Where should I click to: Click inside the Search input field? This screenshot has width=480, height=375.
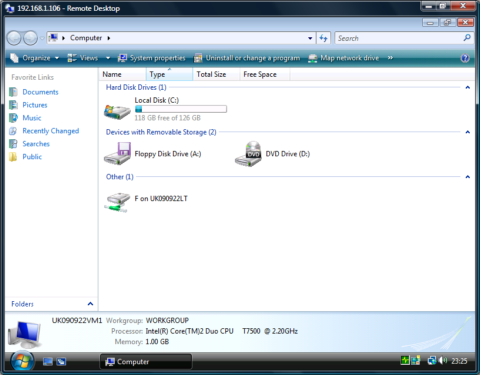click(x=399, y=38)
